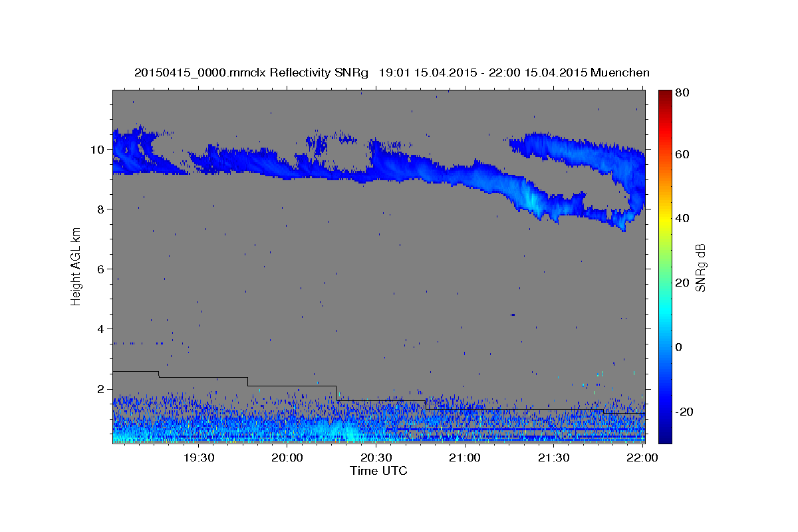Click the 'SNRg dB' colorbar label
The width and height of the screenshot is (798, 532).
700,267
